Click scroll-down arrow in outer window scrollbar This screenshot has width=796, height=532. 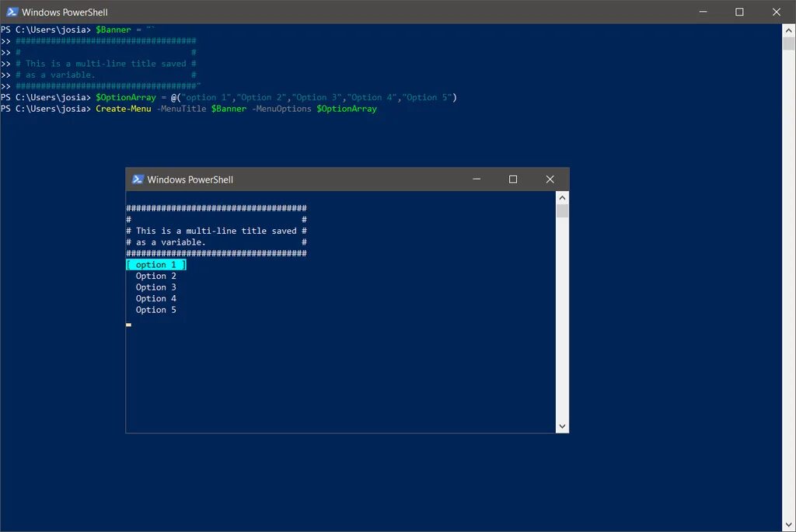click(x=788, y=525)
